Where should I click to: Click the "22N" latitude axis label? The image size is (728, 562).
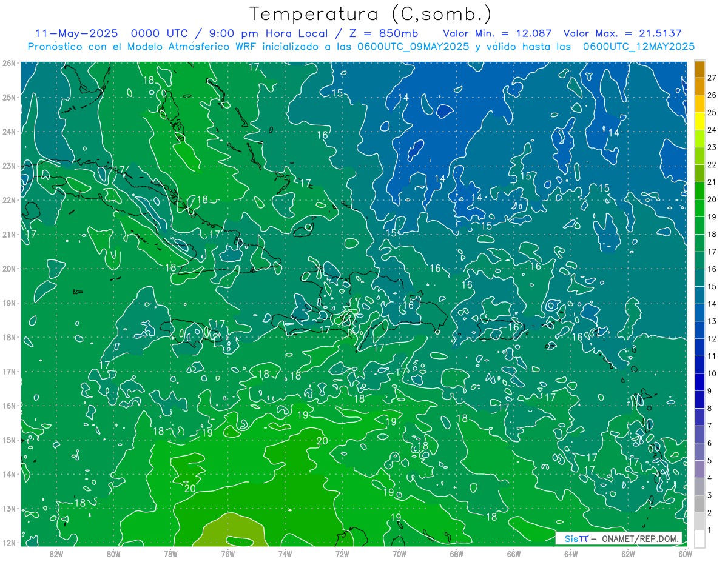[8, 200]
